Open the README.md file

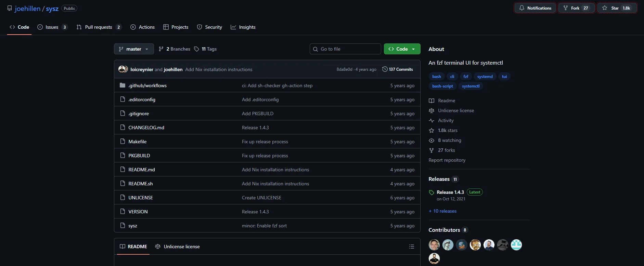pos(142,170)
